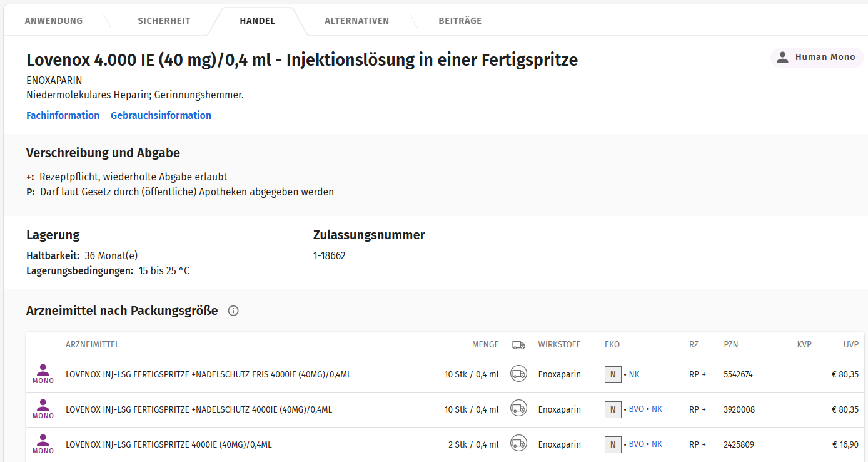Click PZN value 2425809
The image size is (868, 462).
pos(739,445)
